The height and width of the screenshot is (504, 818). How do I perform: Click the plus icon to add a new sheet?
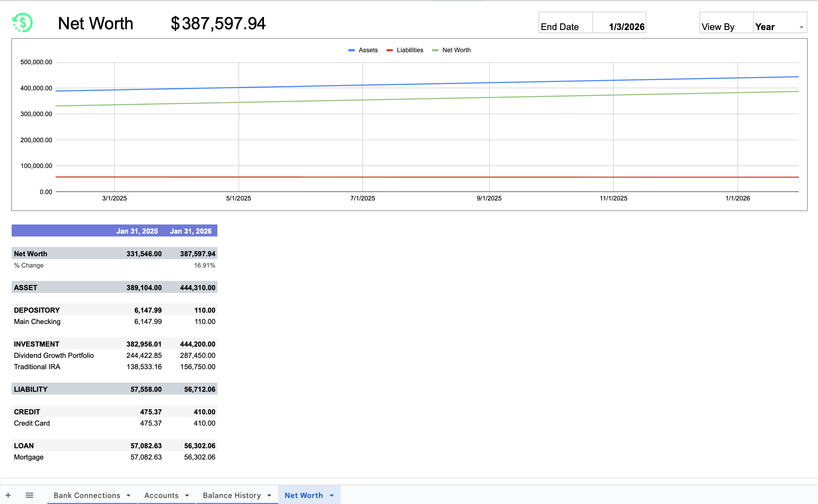[8, 495]
